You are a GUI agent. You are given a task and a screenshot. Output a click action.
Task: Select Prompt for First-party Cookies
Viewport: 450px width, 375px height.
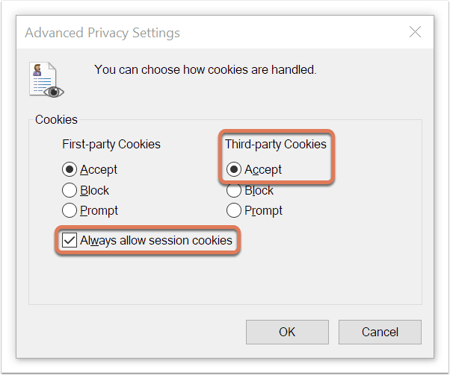(69, 211)
